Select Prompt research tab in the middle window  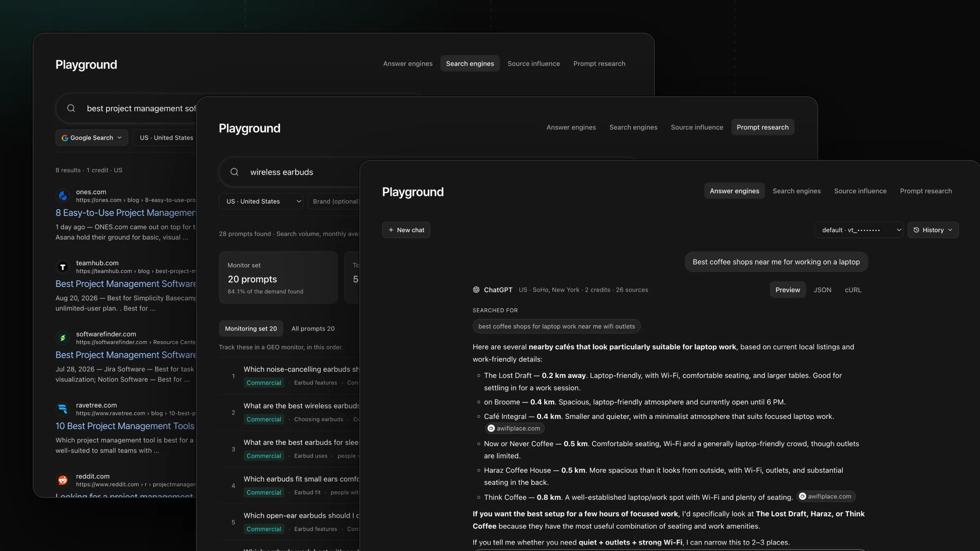click(x=762, y=127)
